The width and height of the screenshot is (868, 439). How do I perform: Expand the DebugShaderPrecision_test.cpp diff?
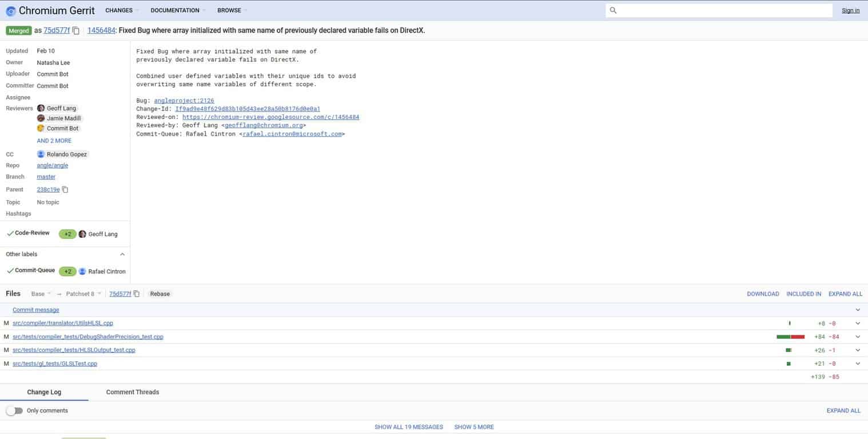point(858,337)
